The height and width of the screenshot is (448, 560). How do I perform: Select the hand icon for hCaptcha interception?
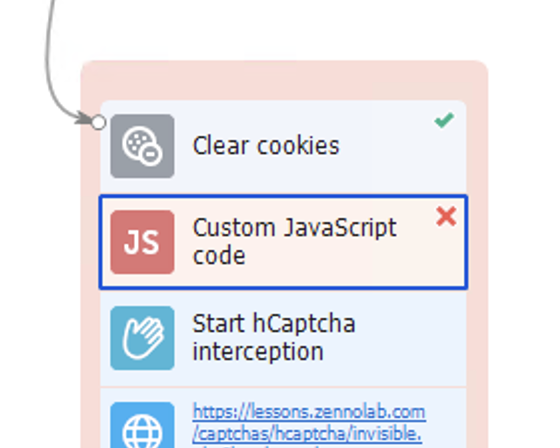(142, 338)
